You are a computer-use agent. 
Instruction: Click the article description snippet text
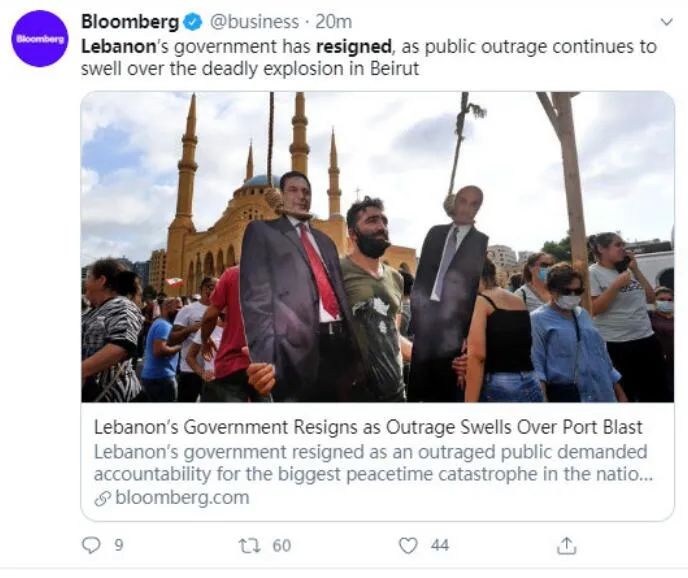coord(373,463)
